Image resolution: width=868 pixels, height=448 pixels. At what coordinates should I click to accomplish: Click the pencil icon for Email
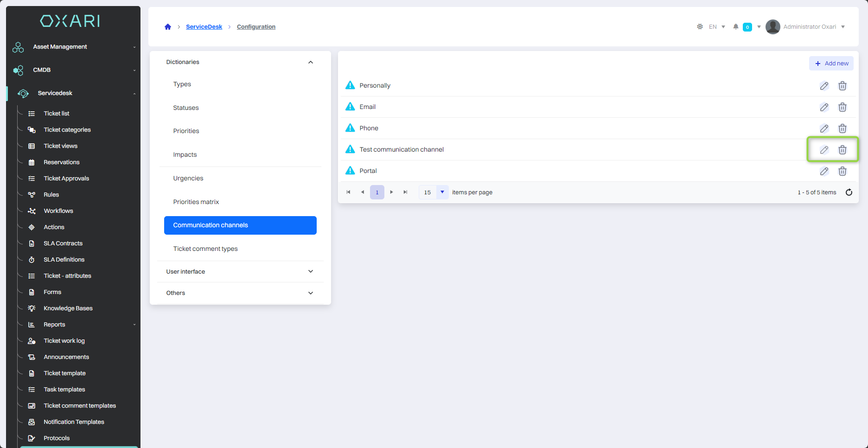(824, 107)
